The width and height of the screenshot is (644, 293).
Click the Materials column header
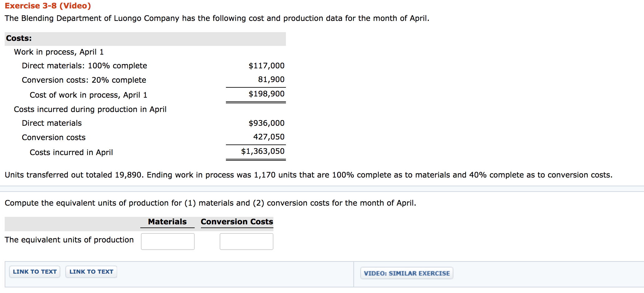[167, 222]
